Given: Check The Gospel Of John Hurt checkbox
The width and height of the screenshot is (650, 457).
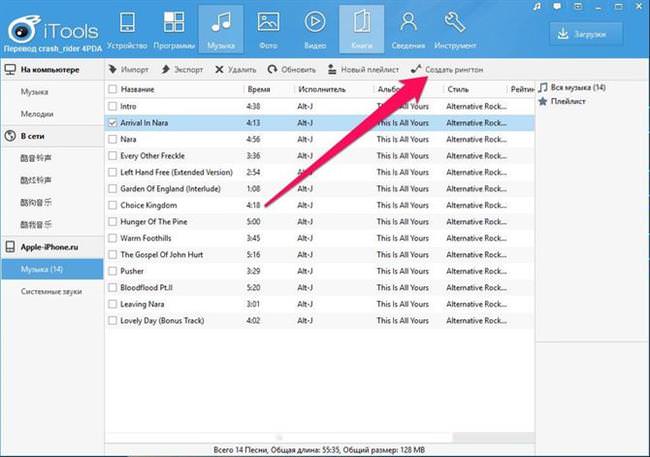Looking at the screenshot, I should [112, 255].
